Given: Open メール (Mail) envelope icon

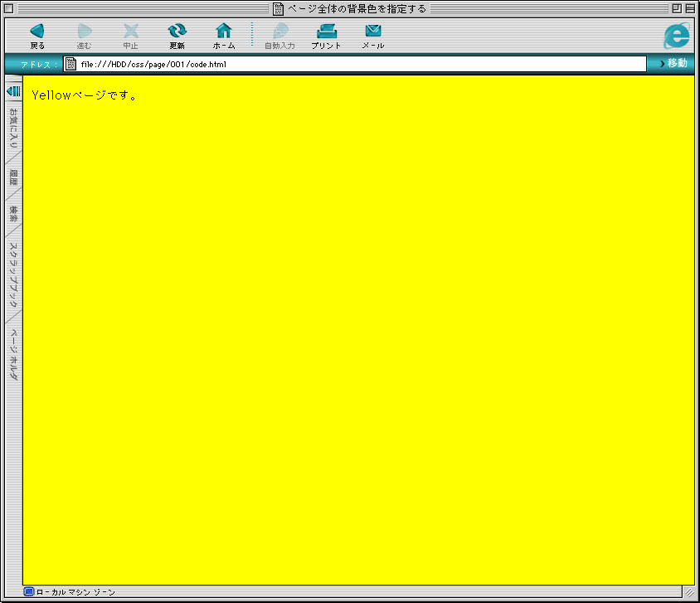Looking at the screenshot, I should click(372, 32).
